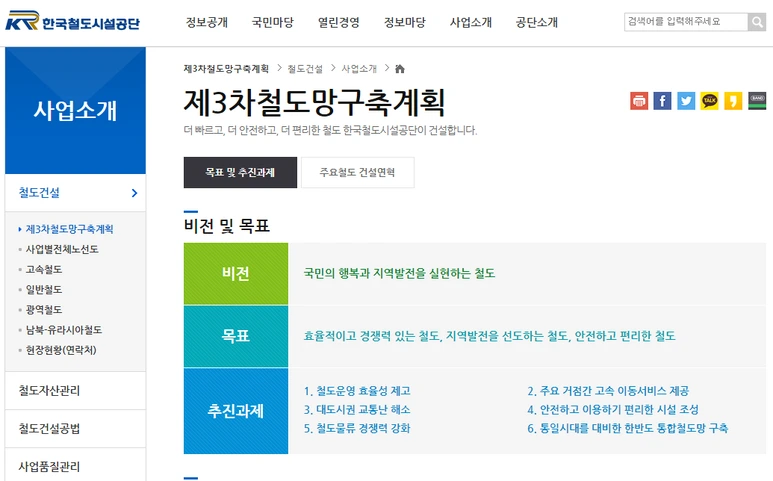
Task: Share the page via Facebook icon
Action: pos(662,101)
